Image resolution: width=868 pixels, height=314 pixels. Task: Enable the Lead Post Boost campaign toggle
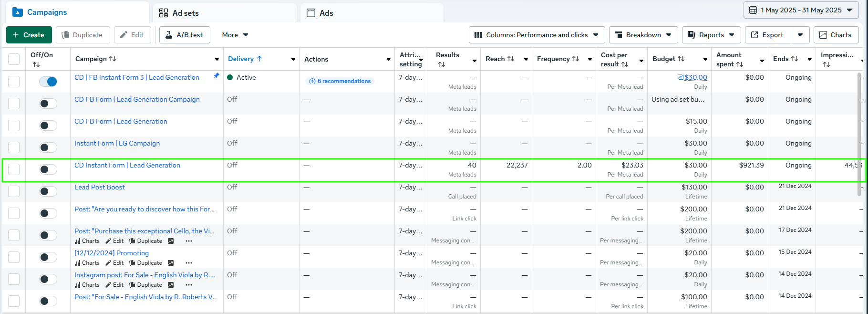pyautogui.click(x=48, y=191)
